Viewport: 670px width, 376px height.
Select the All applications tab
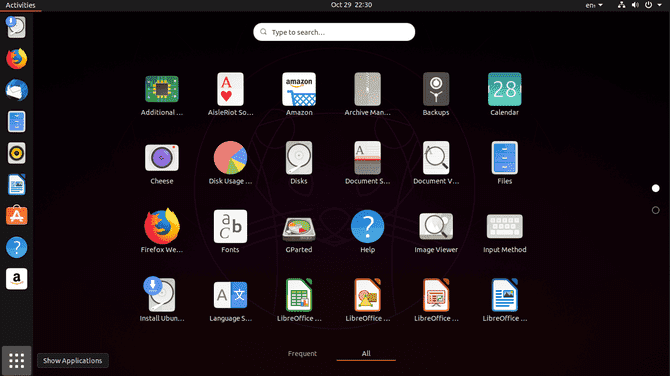[366, 353]
